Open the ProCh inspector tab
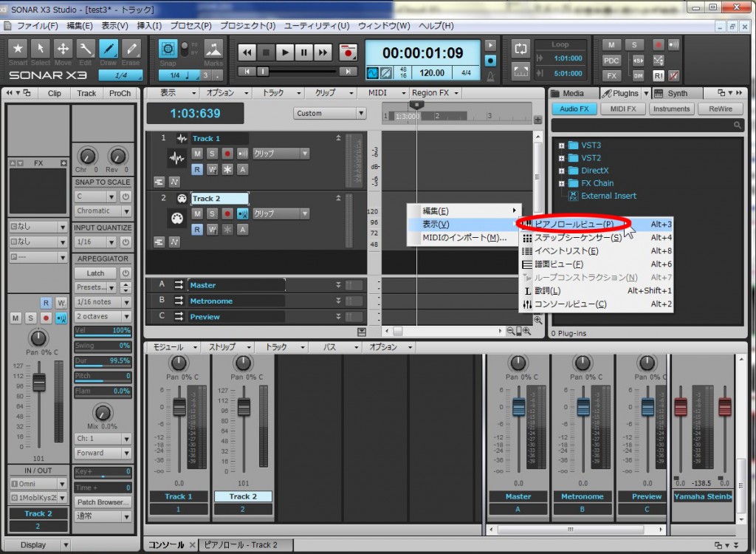The width and height of the screenshot is (756, 554). (x=120, y=93)
